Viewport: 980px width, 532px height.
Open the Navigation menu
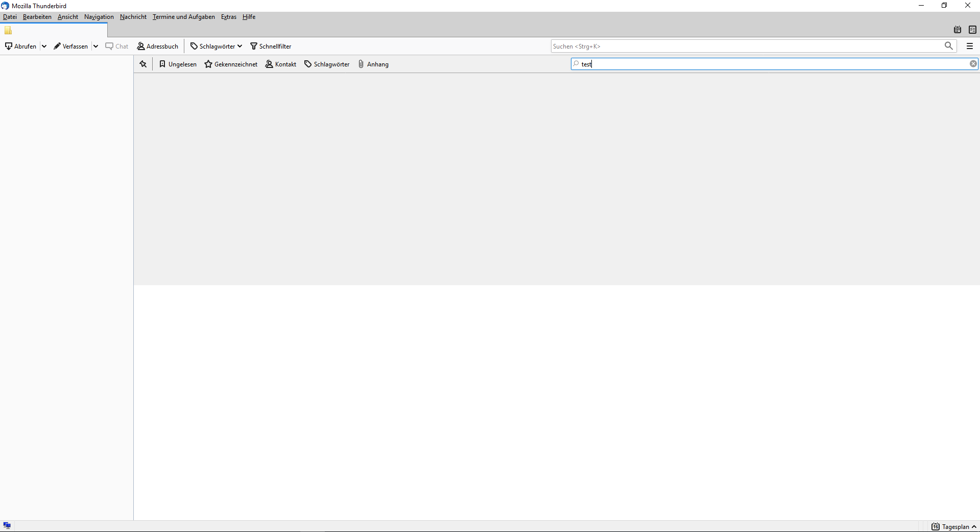coord(99,17)
